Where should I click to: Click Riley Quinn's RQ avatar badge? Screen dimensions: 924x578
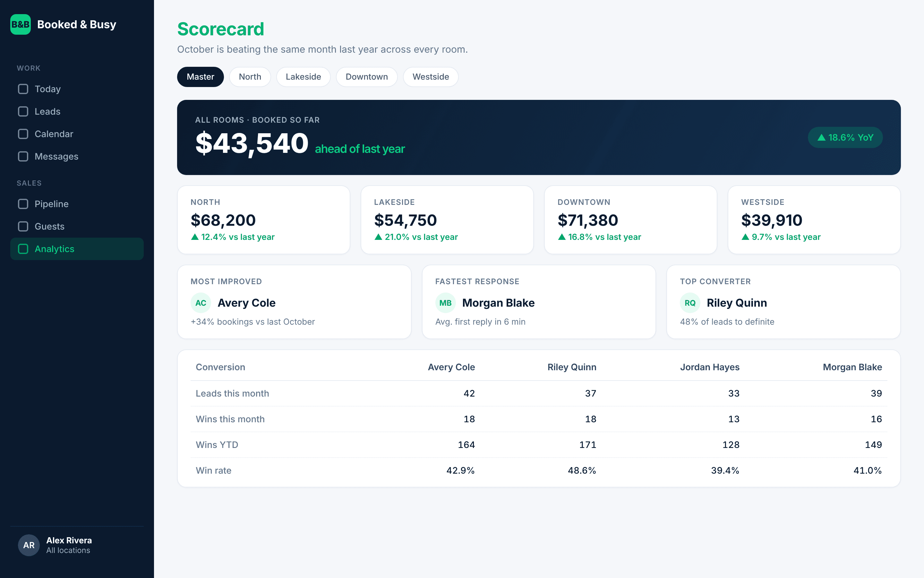pos(690,303)
